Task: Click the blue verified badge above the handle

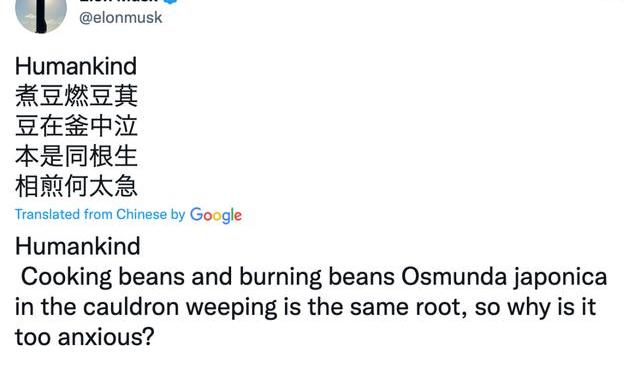Action: (x=171, y=2)
